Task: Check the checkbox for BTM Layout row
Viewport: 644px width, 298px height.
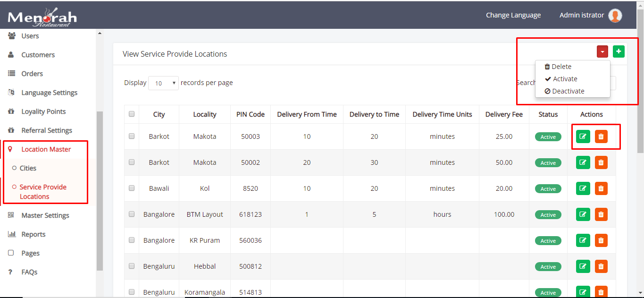Action: click(132, 214)
